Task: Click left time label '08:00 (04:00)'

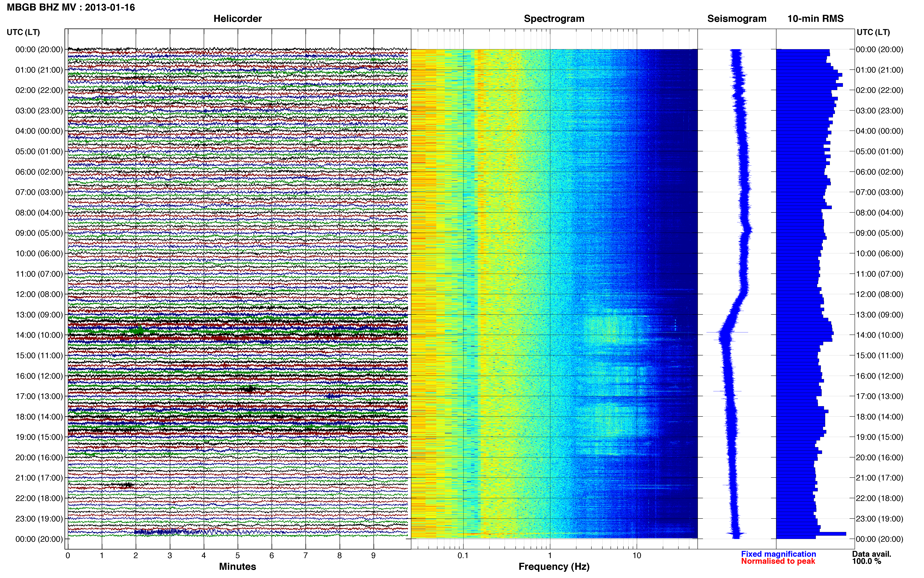Action: [x=39, y=213]
